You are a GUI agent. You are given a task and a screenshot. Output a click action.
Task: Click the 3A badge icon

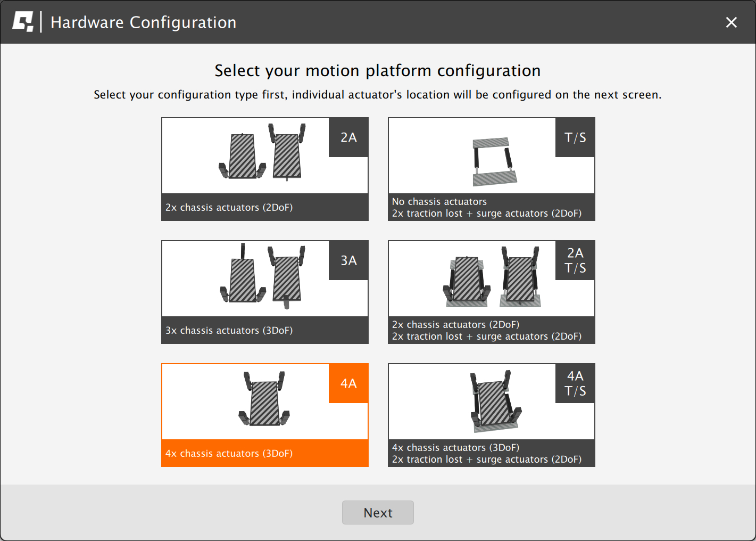(348, 260)
